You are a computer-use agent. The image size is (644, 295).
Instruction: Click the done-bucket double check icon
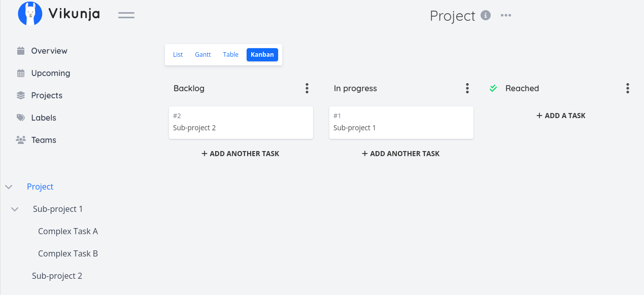(493, 88)
